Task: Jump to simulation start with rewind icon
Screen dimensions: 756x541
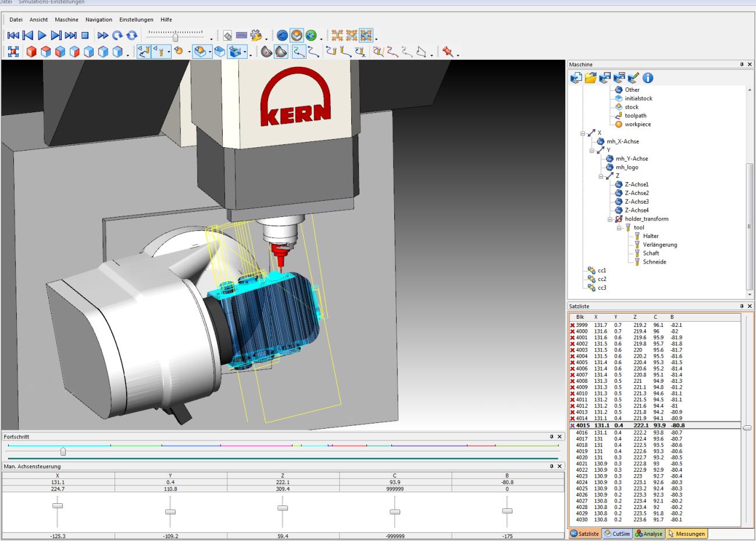Action: 13,35
